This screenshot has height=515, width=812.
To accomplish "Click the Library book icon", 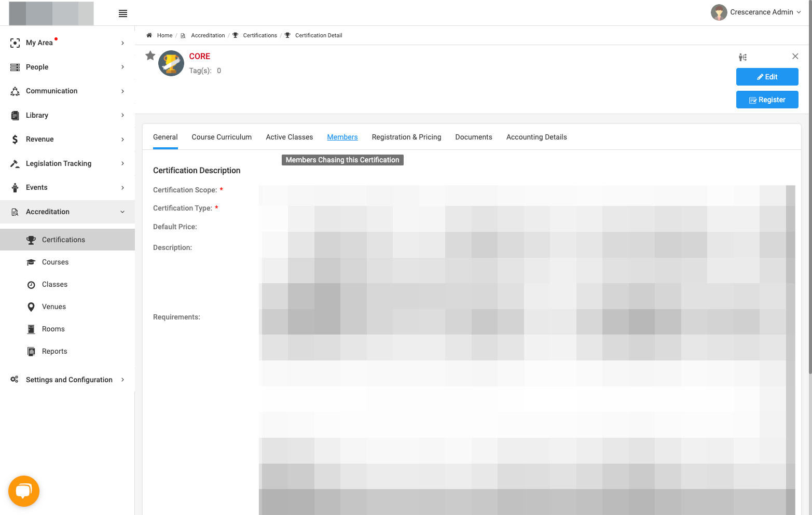I will pos(15,116).
